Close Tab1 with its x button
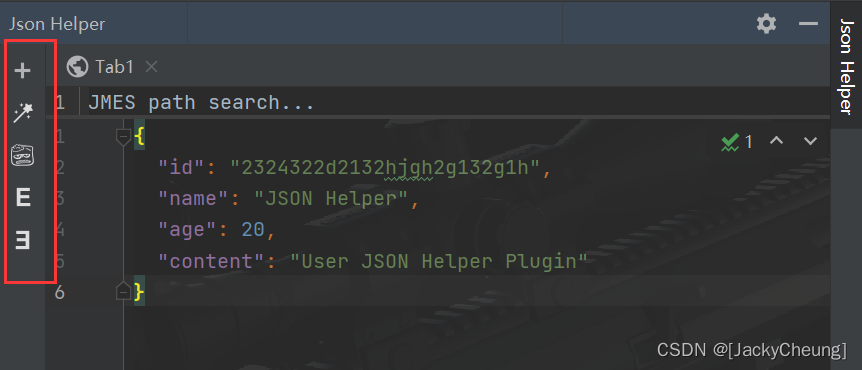 pyautogui.click(x=151, y=67)
